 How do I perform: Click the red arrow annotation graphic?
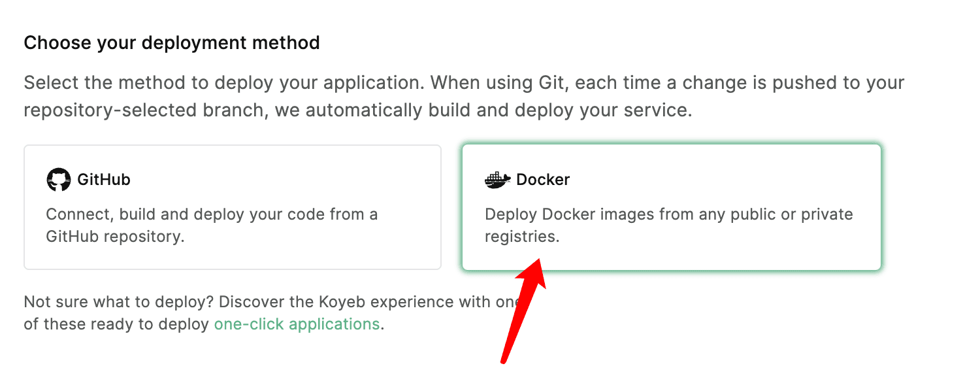(523, 311)
